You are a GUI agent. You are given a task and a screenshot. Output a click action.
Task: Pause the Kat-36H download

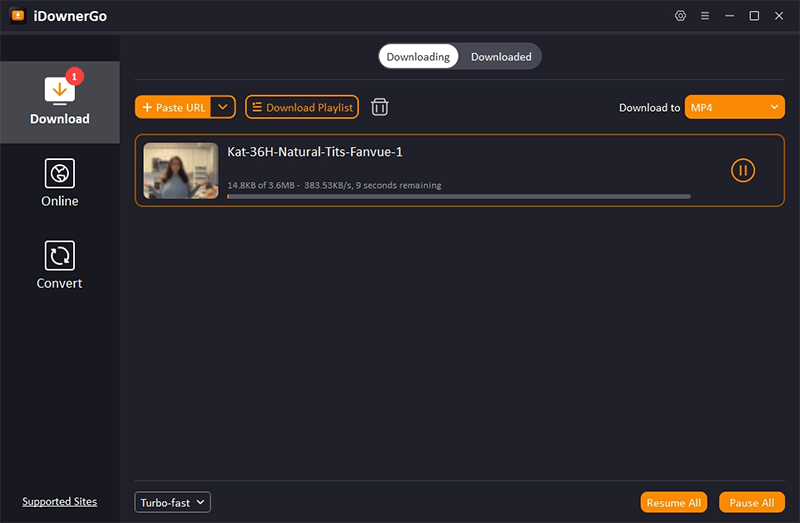pyautogui.click(x=743, y=170)
